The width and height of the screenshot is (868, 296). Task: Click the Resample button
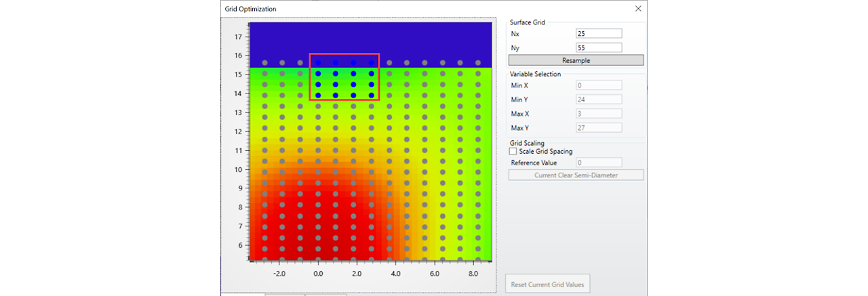pyautogui.click(x=576, y=60)
